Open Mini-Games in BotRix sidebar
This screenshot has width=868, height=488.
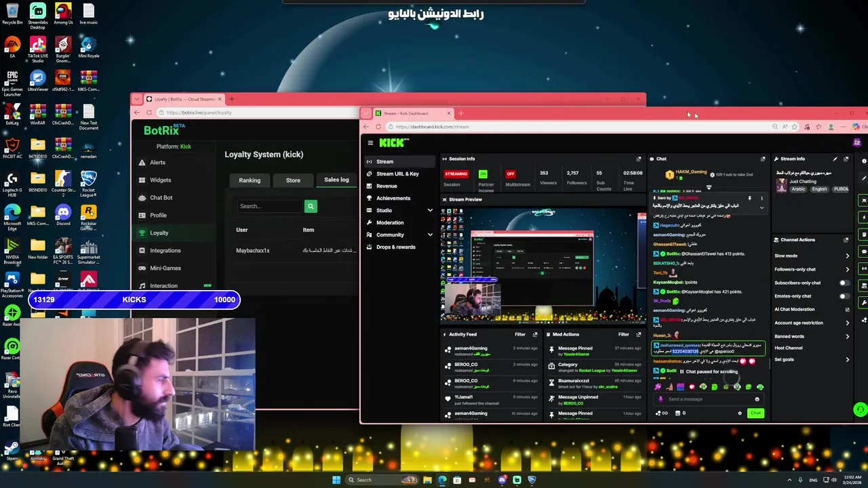165,268
